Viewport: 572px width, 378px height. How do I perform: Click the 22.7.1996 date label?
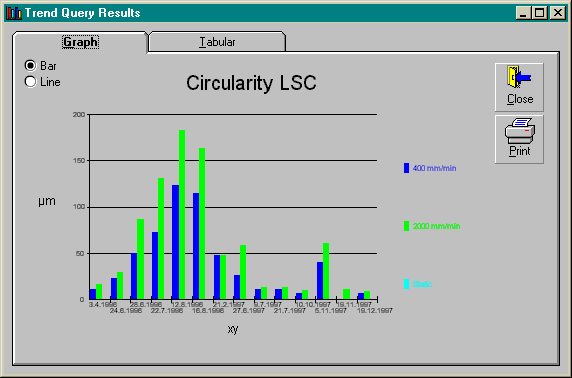167,310
